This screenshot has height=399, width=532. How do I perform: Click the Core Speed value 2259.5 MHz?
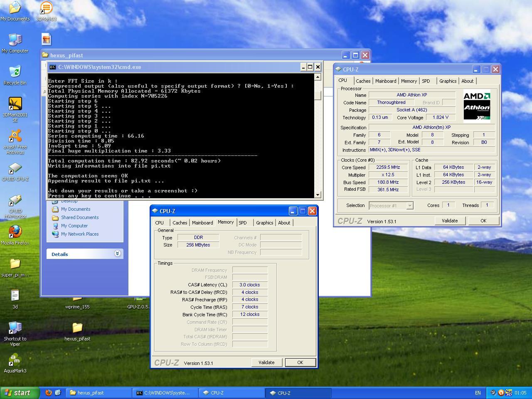tap(388, 167)
